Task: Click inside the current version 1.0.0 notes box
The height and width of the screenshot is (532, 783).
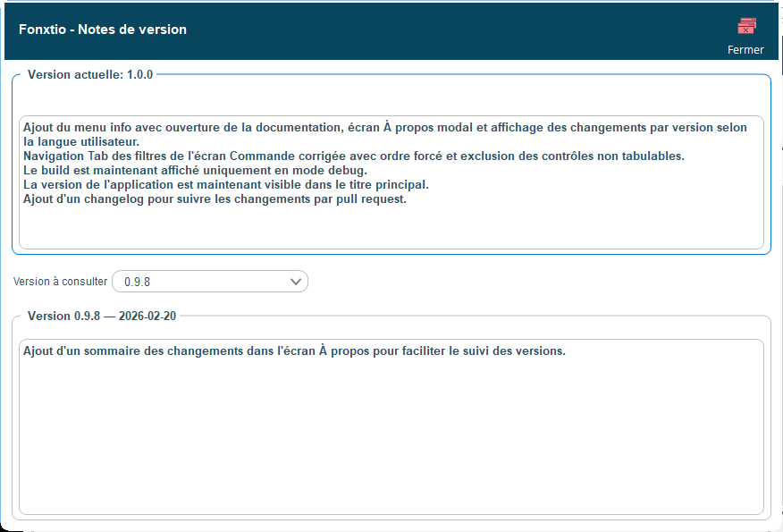Action: 391,182
